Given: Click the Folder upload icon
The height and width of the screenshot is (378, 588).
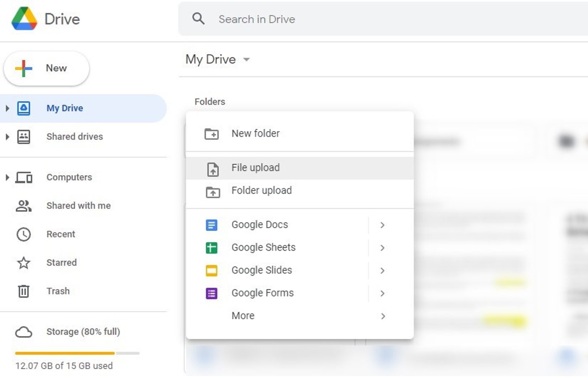Looking at the screenshot, I should (x=213, y=192).
